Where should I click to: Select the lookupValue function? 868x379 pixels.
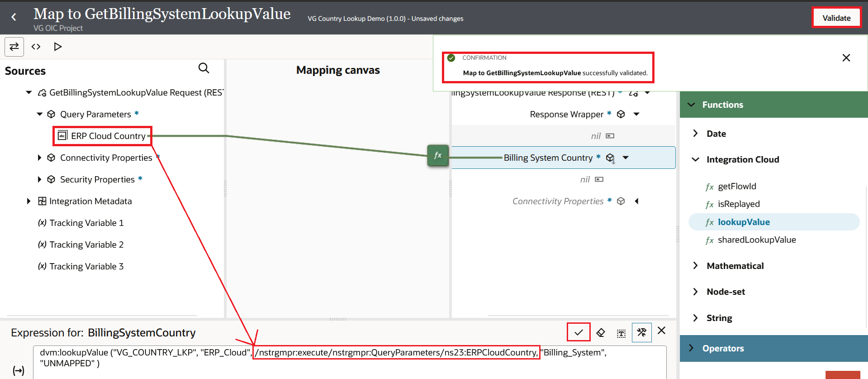point(743,222)
